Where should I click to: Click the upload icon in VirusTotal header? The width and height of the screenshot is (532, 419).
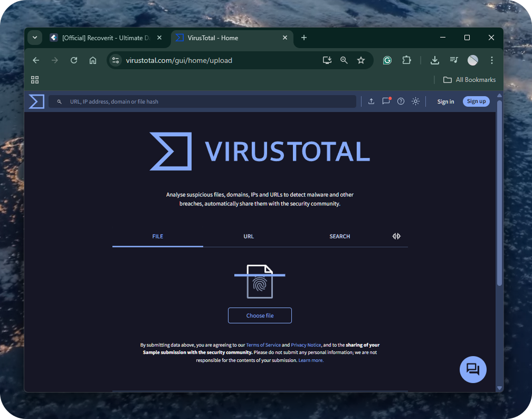point(371,101)
